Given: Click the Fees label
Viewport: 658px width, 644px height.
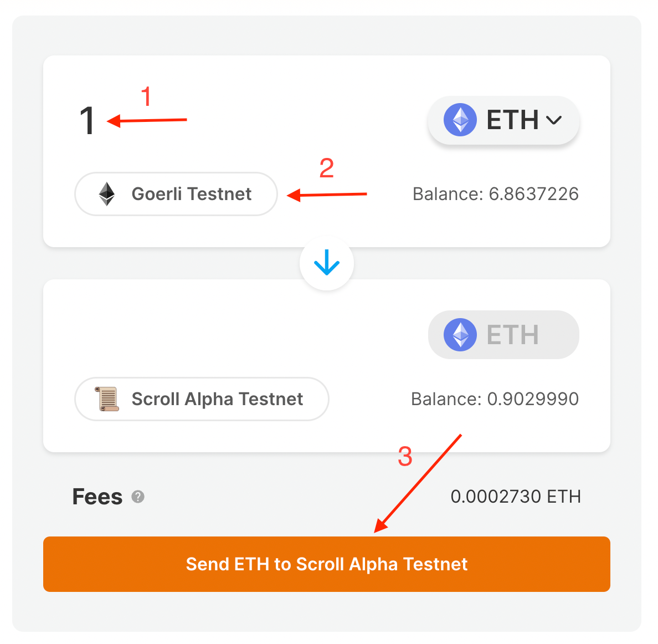Looking at the screenshot, I should click(97, 497).
